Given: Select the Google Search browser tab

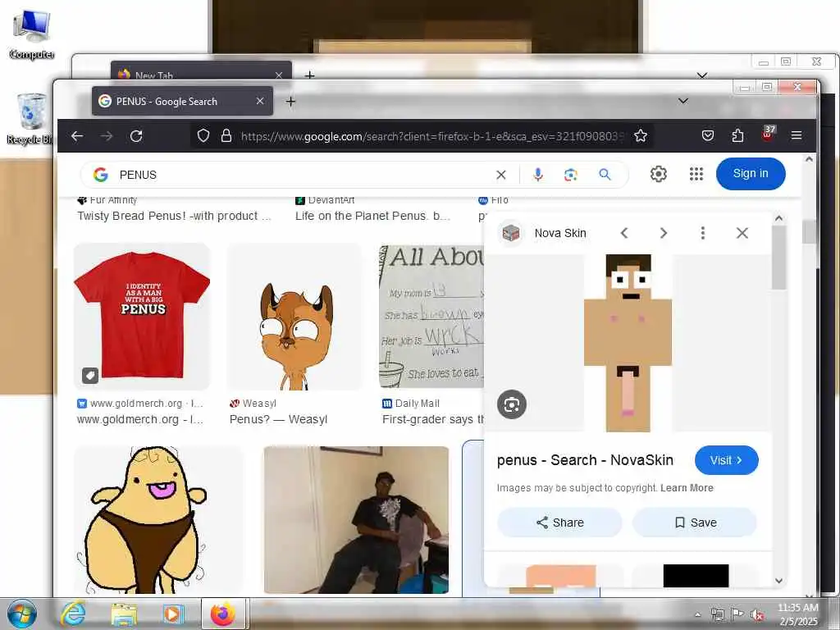Looking at the screenshot, I should (182, 101).
